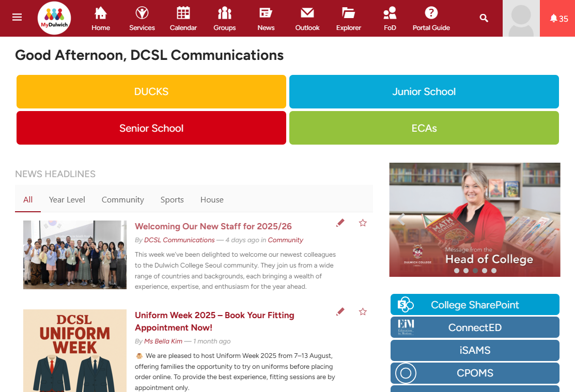Click the Home icon in navbar
Image resolution: width=575 pixels, height=392 pixels.
click(101, 13)
